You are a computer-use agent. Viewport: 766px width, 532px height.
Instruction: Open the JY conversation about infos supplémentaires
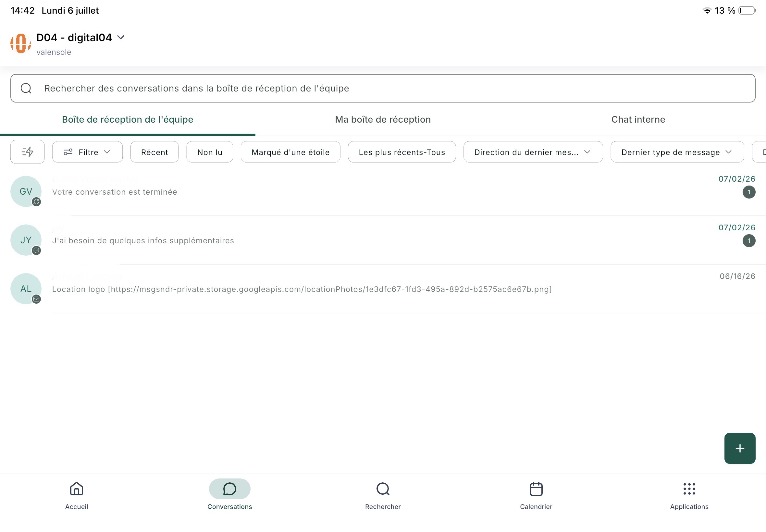point(382,240)
